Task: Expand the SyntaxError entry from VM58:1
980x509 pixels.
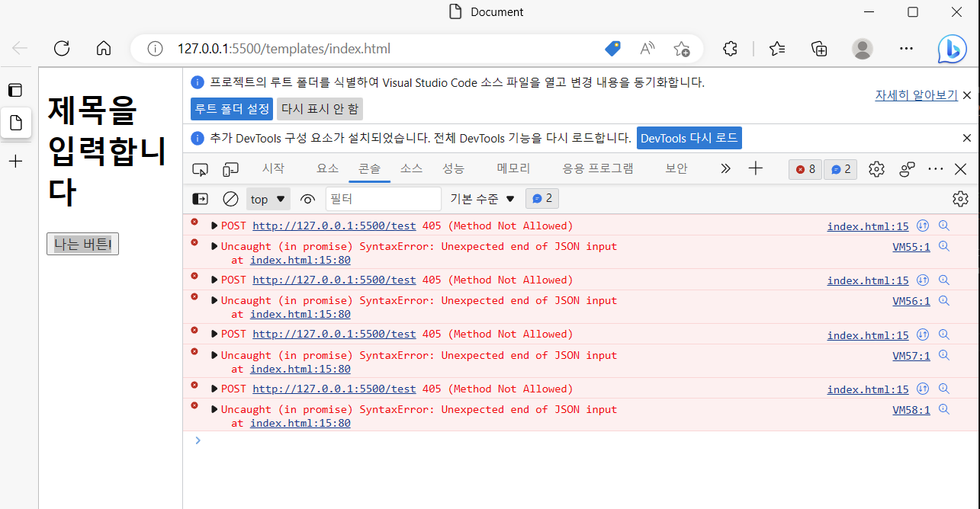Action: pyautogui.click(x=214, y=409)
